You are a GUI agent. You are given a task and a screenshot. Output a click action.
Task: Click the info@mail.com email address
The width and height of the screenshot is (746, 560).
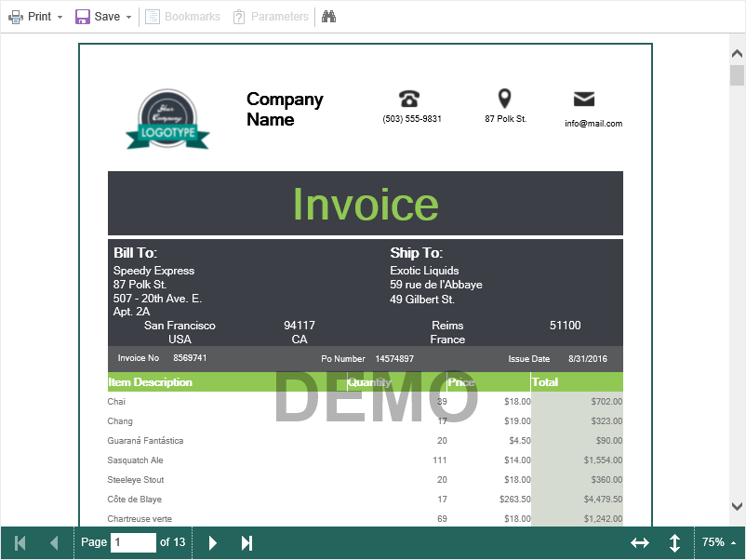(593, 123)
